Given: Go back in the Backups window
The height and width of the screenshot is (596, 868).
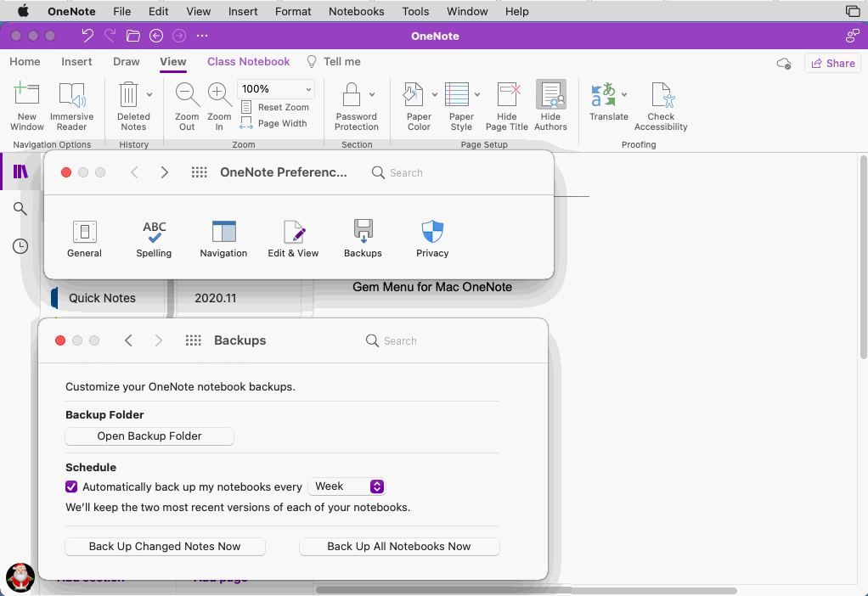Looking at the screenshot, I should click(x=128, y=340).
